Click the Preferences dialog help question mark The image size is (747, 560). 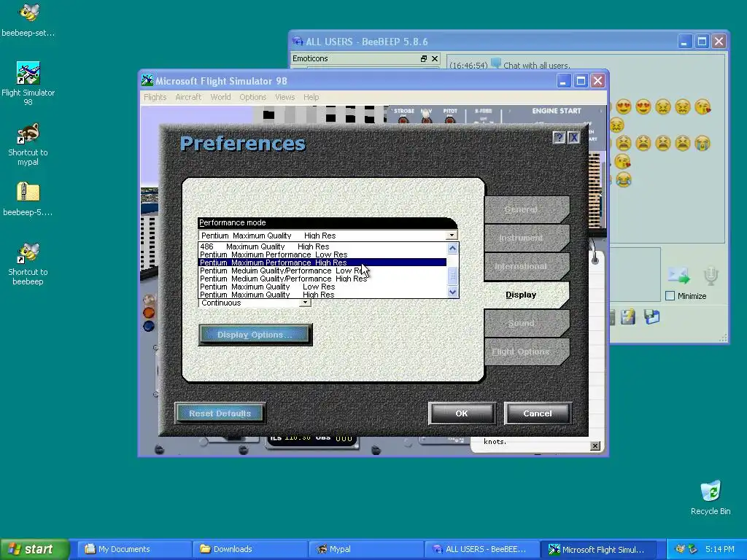[x=559, y=138]
